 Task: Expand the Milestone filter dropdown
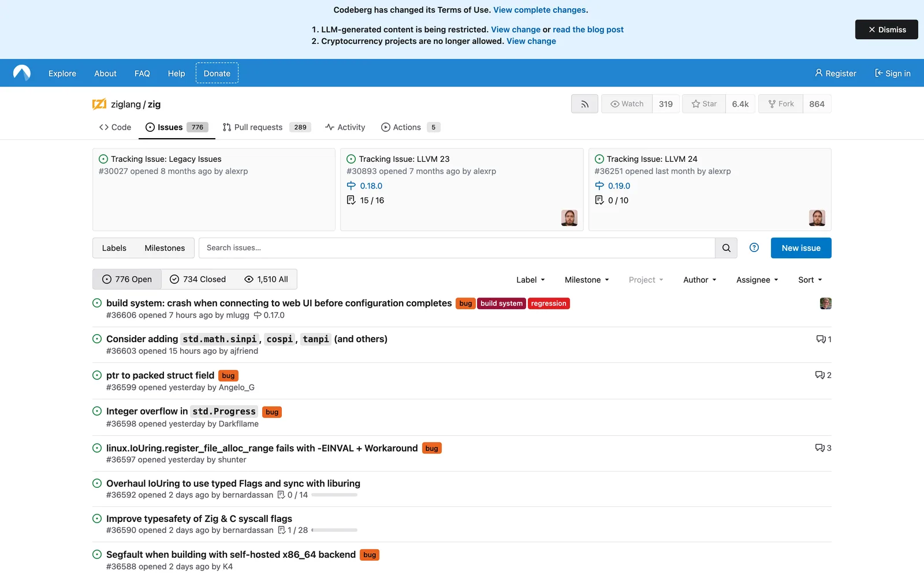pos(587,280)
